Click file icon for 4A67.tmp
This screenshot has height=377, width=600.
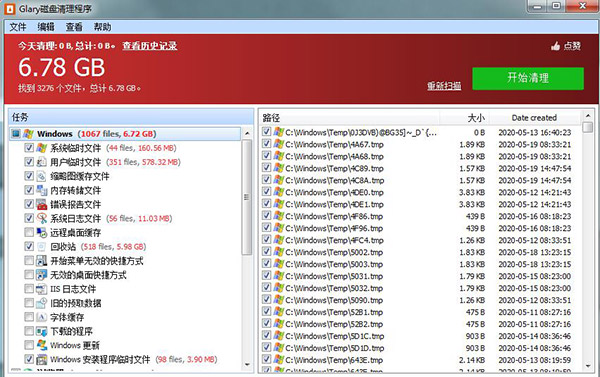279,144
